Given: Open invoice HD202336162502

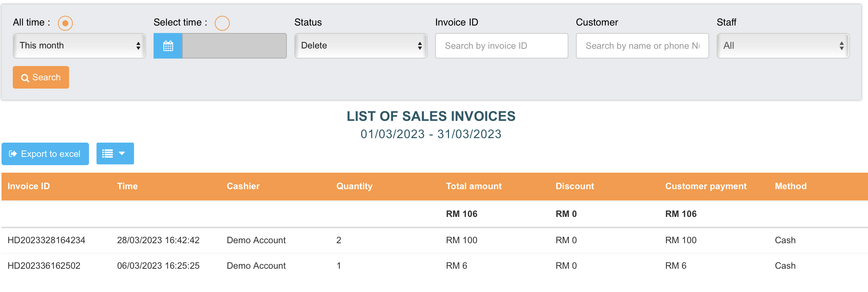Looking at the screenshot, I should coord(44,266).
